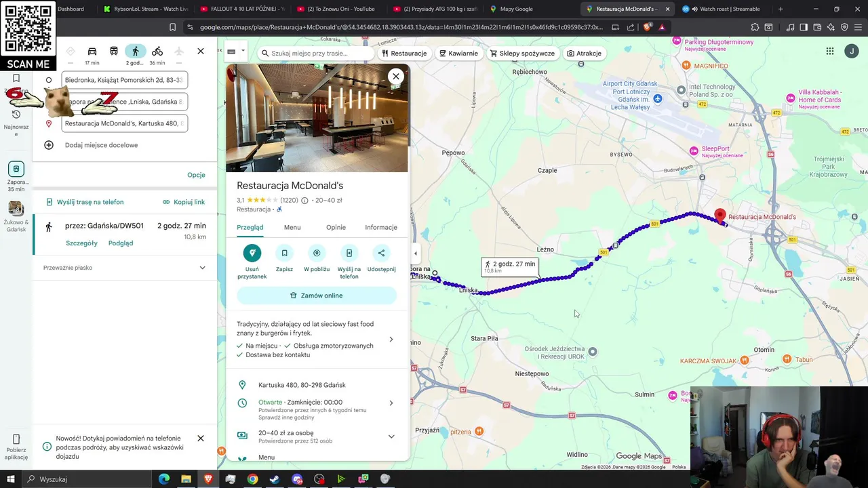The height and width of the screenshot is (488, 868).
Task: Filter map by Sklepy spożywcze chip
Action: click(x=522, y=54)
